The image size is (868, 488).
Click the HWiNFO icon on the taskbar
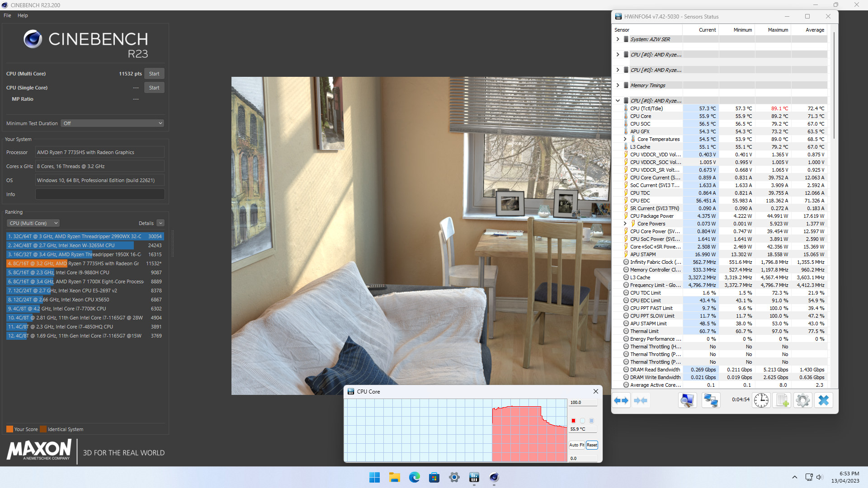point(474,477)
